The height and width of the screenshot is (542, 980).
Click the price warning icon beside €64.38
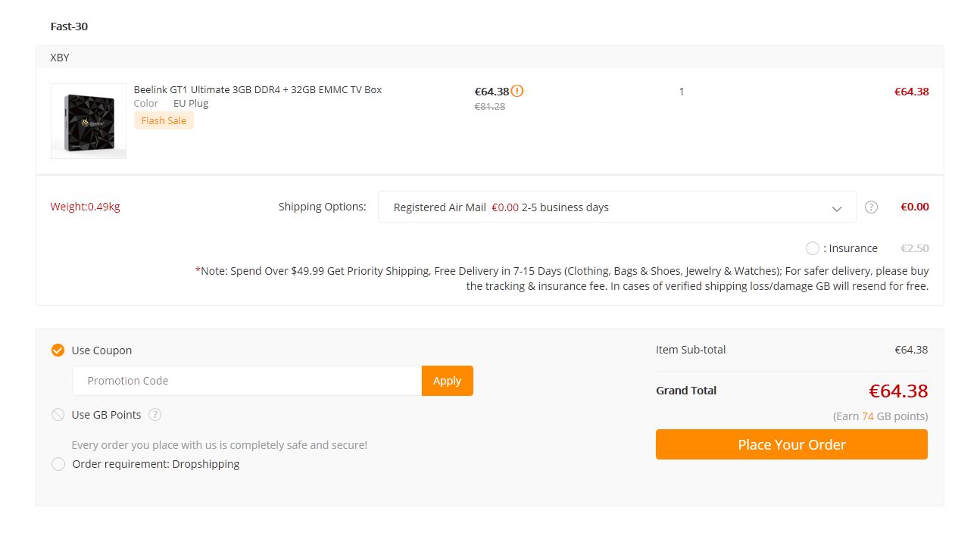click(x=517, y=91)
